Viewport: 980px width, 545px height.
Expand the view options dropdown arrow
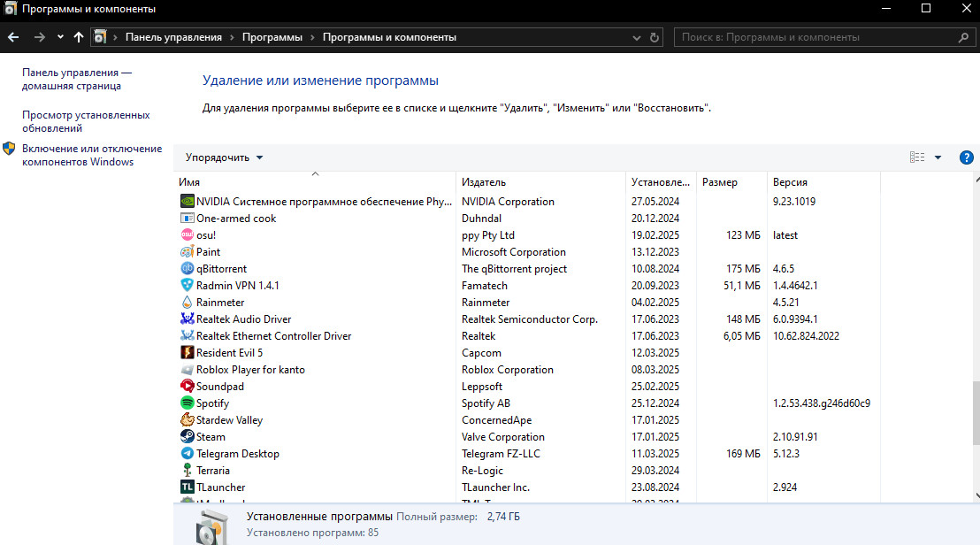[x=938, y=157]
